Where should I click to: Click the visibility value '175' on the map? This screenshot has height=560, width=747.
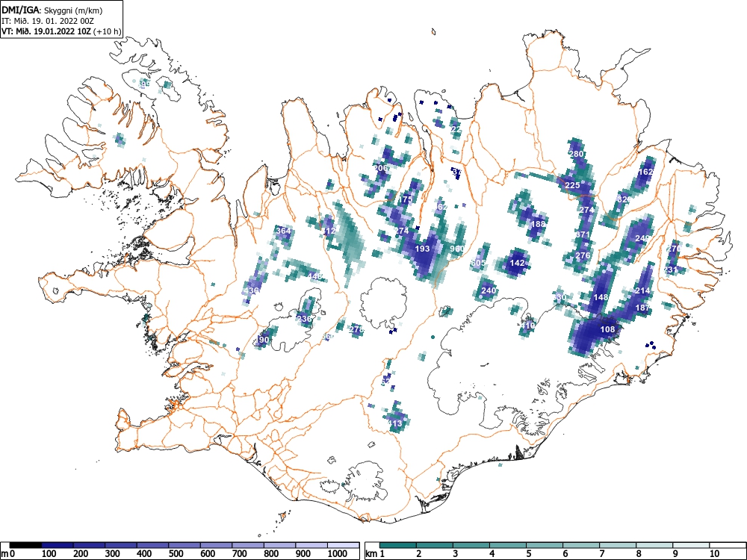(x=406, y=199)
